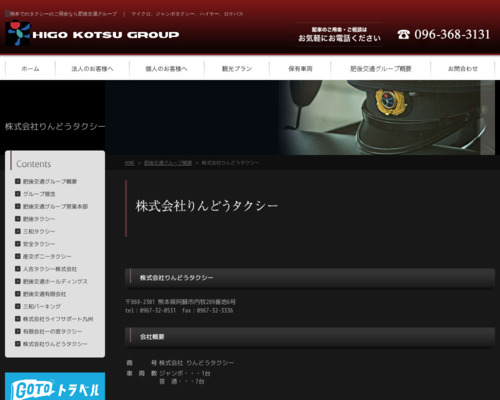The width and height of the screenshot is (500, 400).
Task: Open グループ理念 in Contents sidebar
Action: pyautogui.click(x=39, y=194)
